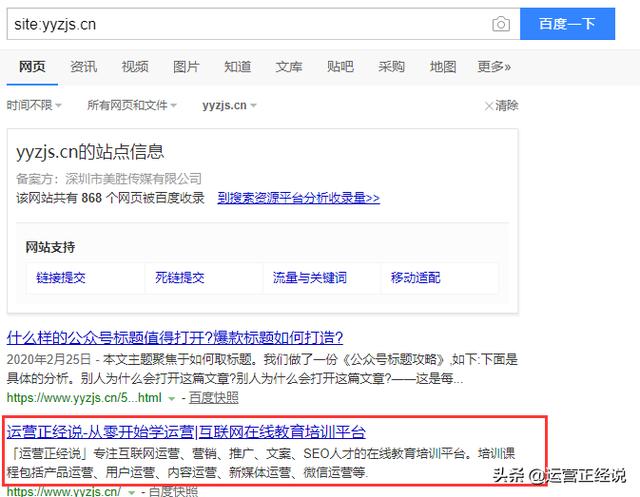Click the text 该网站共有 868 个网页被百度收录

click(x=110, y=198)
